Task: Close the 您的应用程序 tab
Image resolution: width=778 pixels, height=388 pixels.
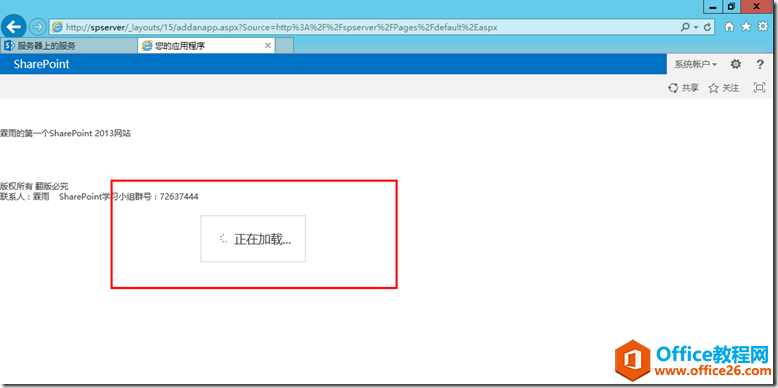Action: point(268,46)
